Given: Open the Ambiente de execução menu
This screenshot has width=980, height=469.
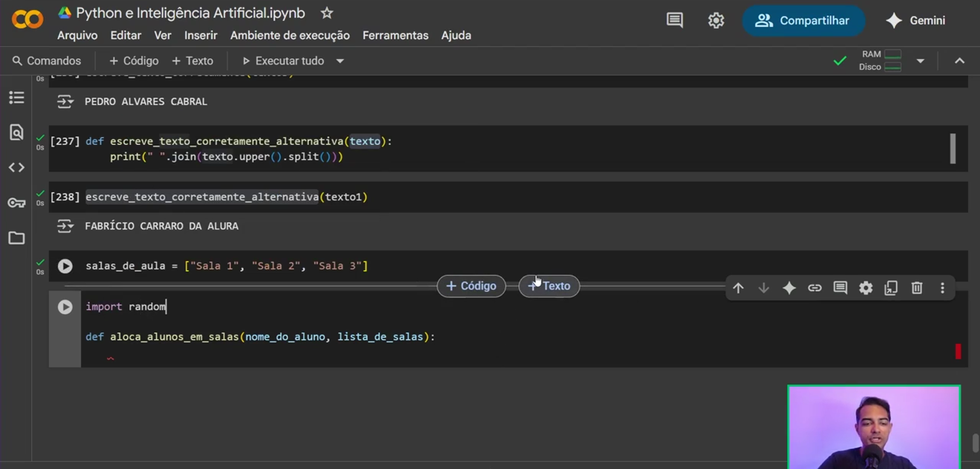Looking at the screenshot, I should tap(289, 35).
